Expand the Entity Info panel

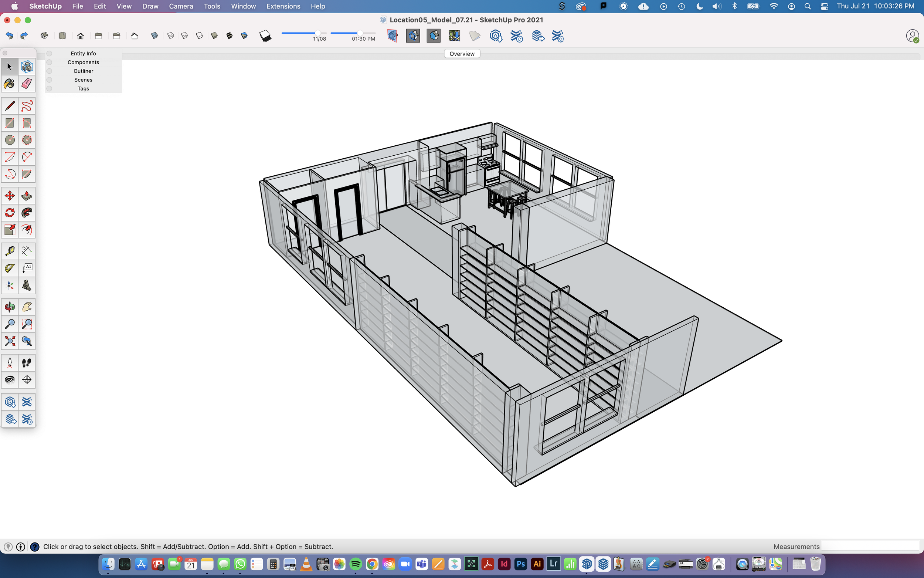click(x=83, y=54)
